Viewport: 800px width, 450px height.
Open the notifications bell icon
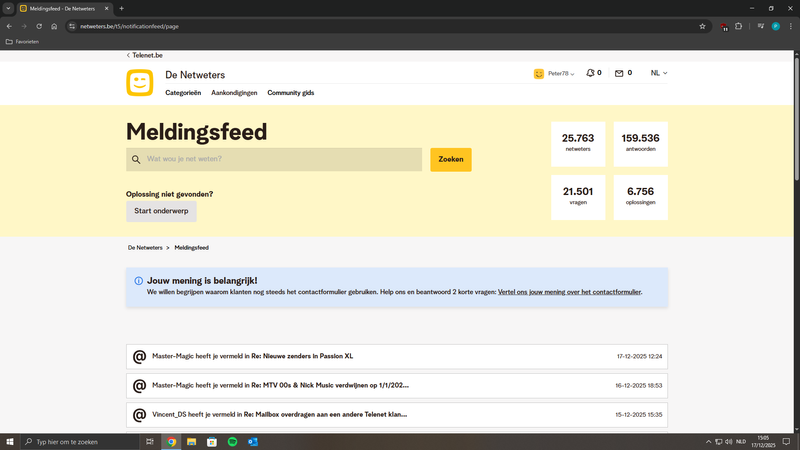coord(591,73)
